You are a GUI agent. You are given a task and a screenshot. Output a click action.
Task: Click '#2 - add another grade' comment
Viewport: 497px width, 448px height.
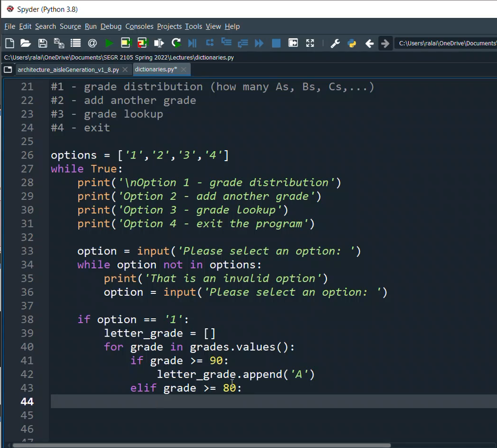[123, 100]
